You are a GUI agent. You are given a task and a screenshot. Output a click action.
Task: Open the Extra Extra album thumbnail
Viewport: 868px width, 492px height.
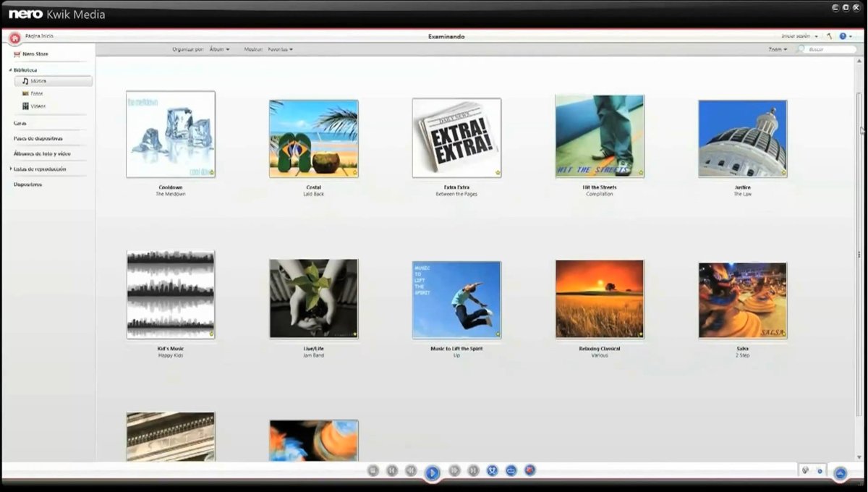point(456,137)
